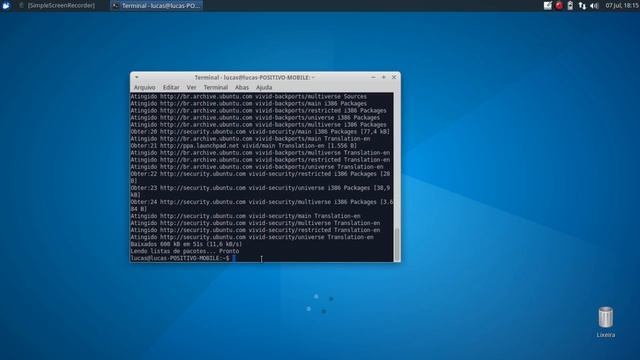Click the 'Lendo listas de pacotes... Pronto' line

coord(185,251)
